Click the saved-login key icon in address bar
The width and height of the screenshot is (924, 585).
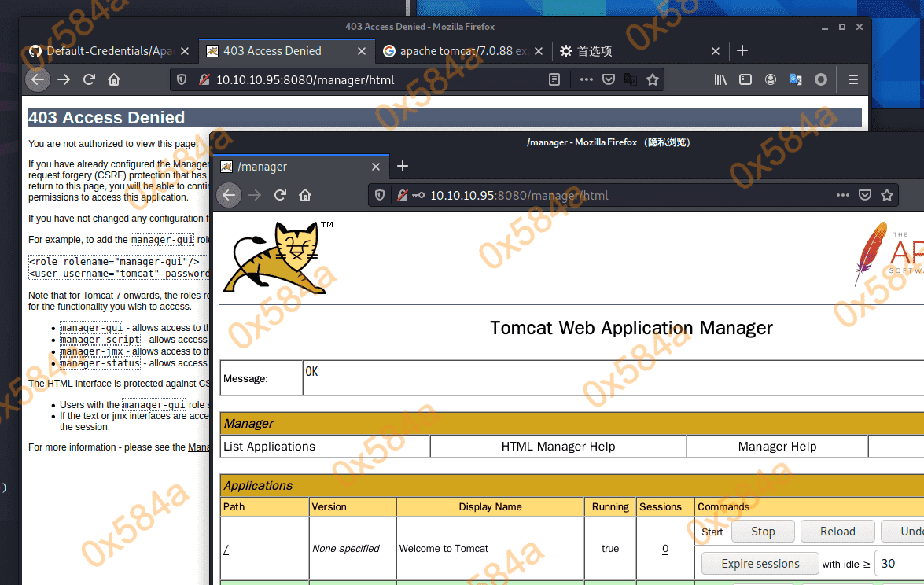click(417, 195)
